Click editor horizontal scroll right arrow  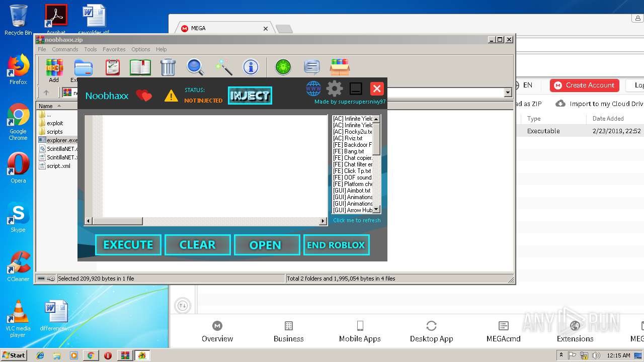pos(323,221)
